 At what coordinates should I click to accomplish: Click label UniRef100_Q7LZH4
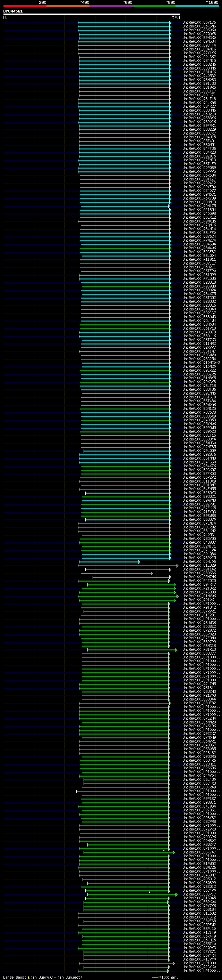point(199,718)
